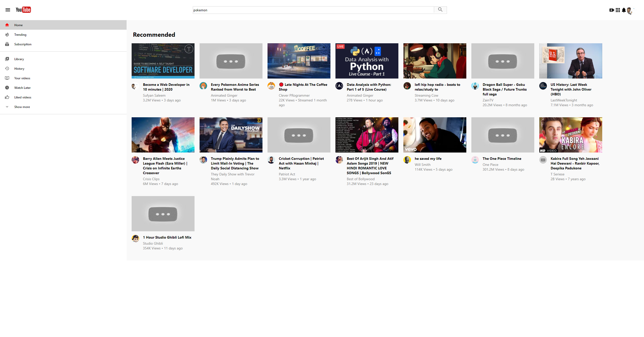Open the lofi hip hop radio thumbnail
The image size is (644, 337).
(435, 61)
